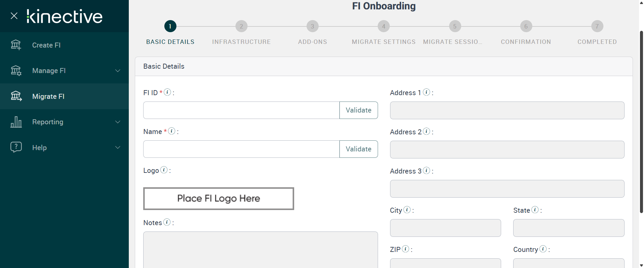The width and height of the screenshot is (644, 268).
Task: Click the info icon beside FI ID
Action: [167, 92]
